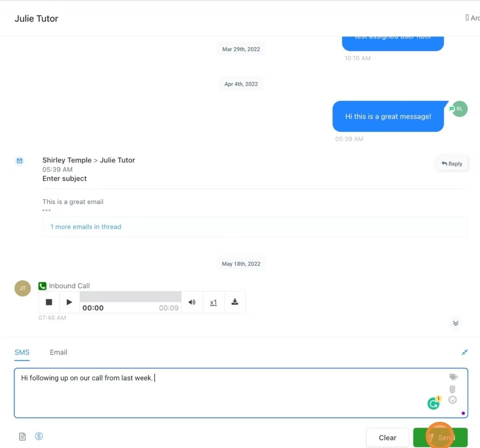Open Grammarly suggestions badge
The image size is (480, 448).
[x=434, y=402]
